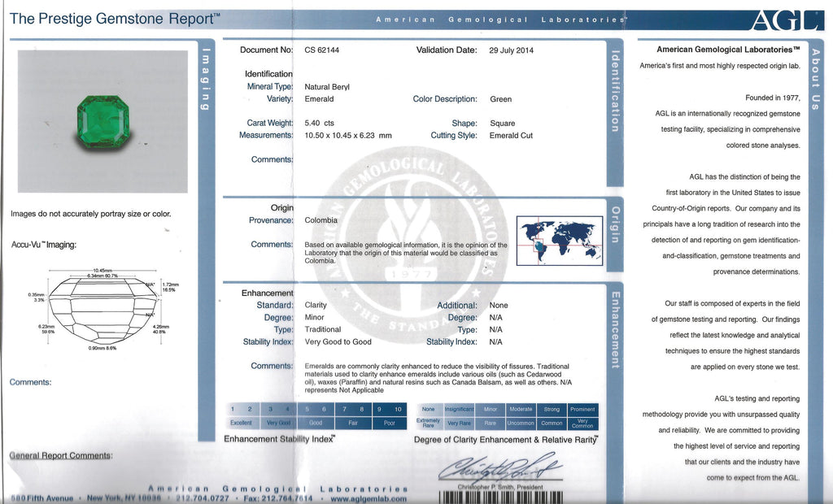Viewport: 833px width, 504px height.
Task: Click Christopher P. Smith's signature
Action: point(500,466)
